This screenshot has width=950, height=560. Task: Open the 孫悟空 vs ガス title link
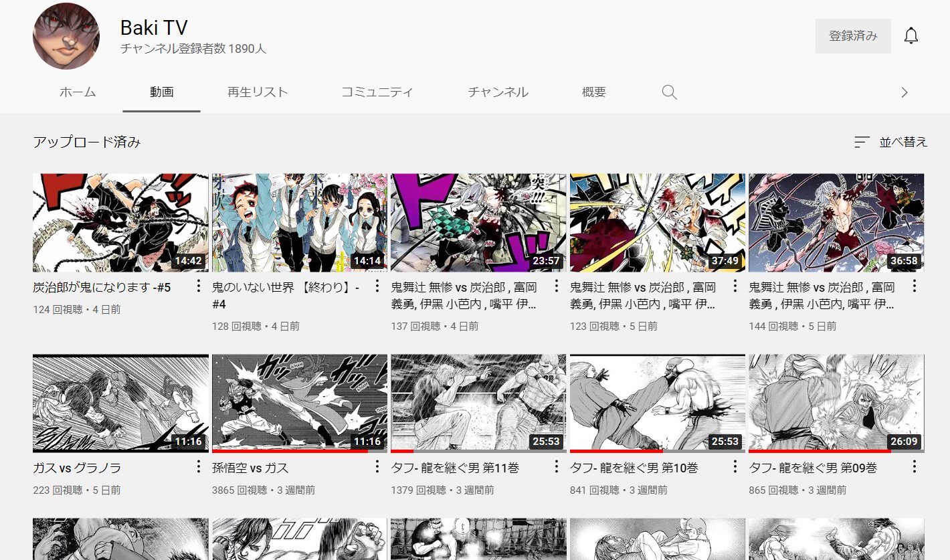pos(250,468)
